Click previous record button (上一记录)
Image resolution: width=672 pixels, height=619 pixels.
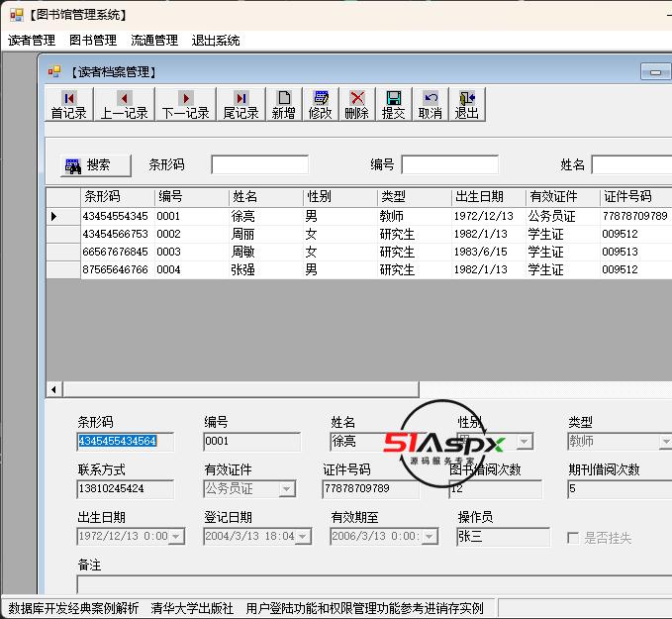124,104
